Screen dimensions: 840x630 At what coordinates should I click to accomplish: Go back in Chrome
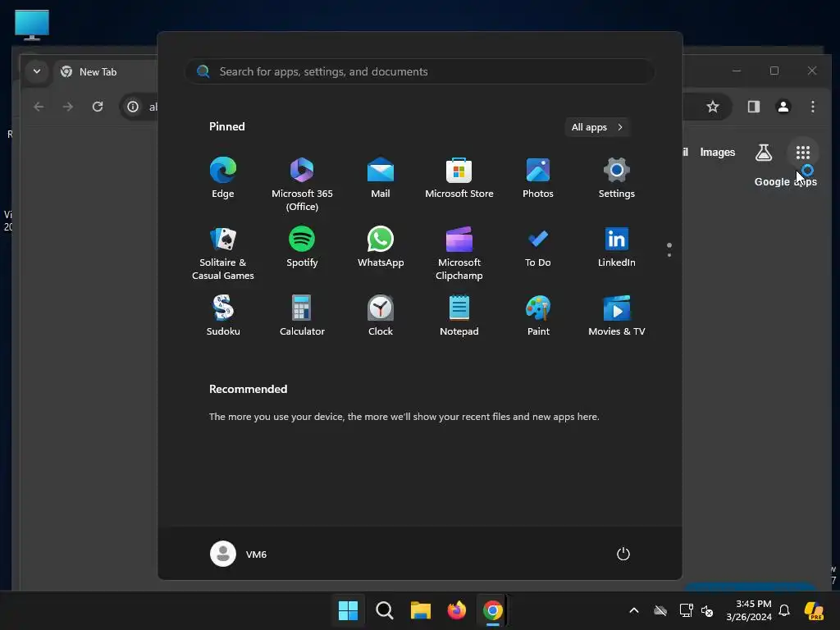coord(39,107)
